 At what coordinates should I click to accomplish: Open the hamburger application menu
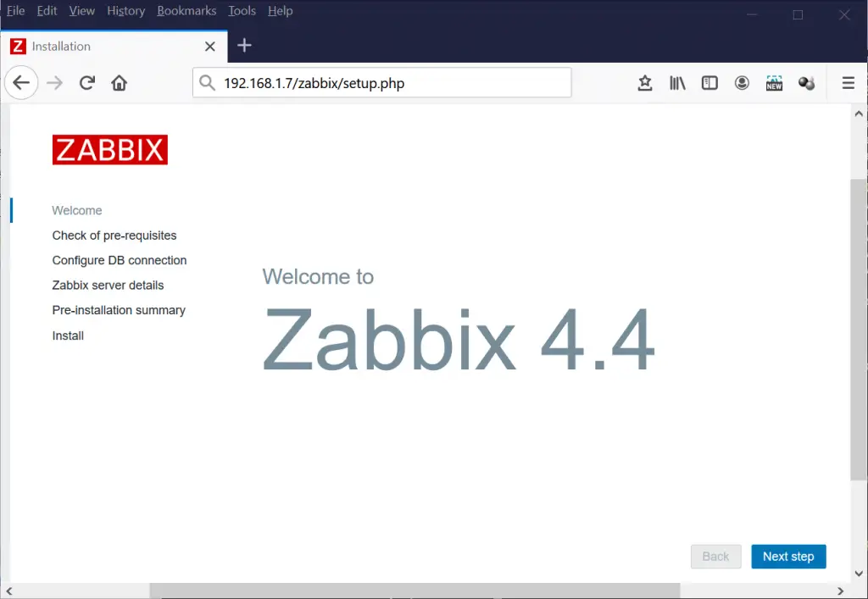(848, 83)
